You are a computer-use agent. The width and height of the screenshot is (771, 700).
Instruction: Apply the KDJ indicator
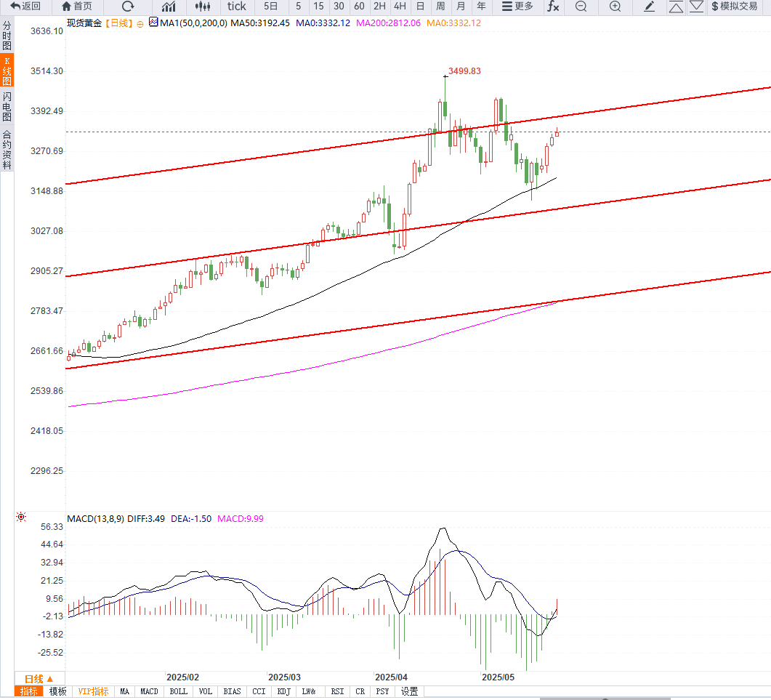coord(283,691)
